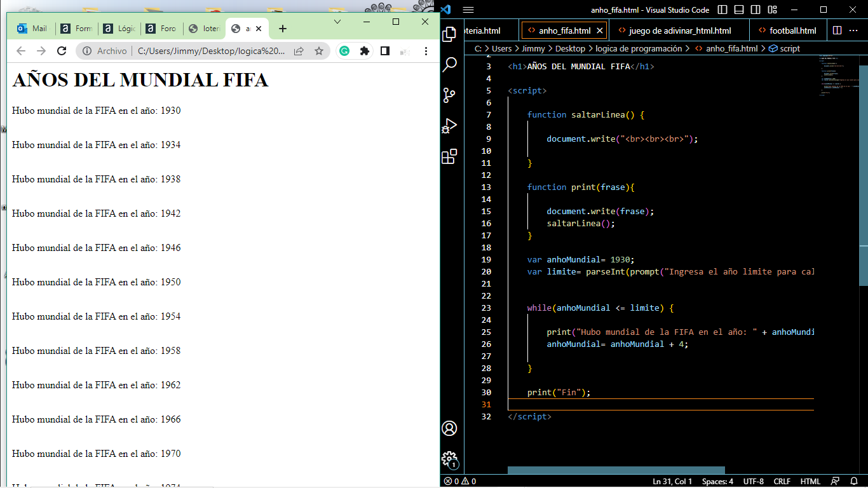Open the Run and Debug view

pyautogui.click(x=449, y=126)
